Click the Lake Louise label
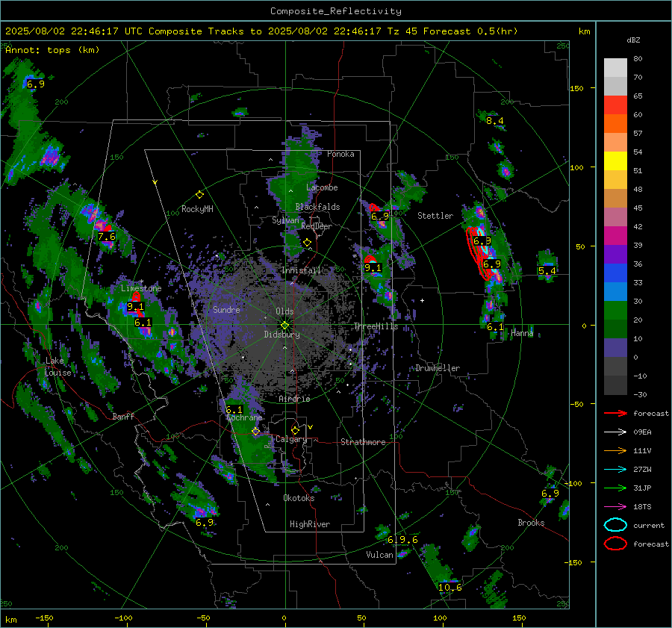 (x=57, y=367)
